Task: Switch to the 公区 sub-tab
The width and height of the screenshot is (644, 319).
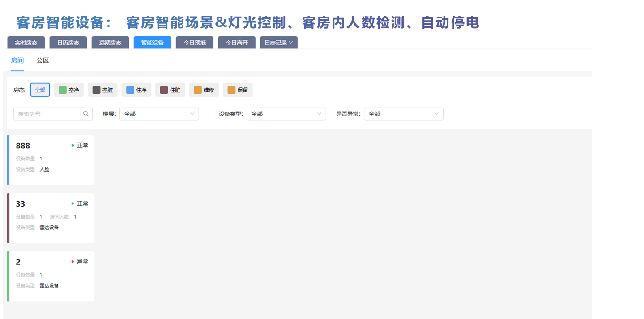Action: tap(43, 60)
